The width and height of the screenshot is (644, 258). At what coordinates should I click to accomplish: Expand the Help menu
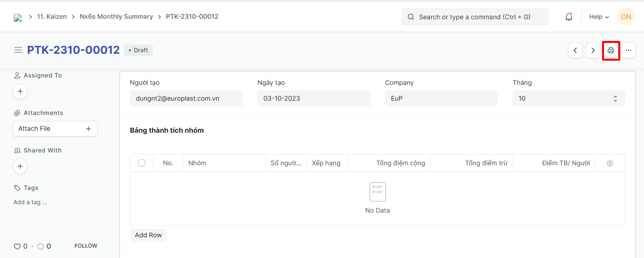click(x=599, y=17)
